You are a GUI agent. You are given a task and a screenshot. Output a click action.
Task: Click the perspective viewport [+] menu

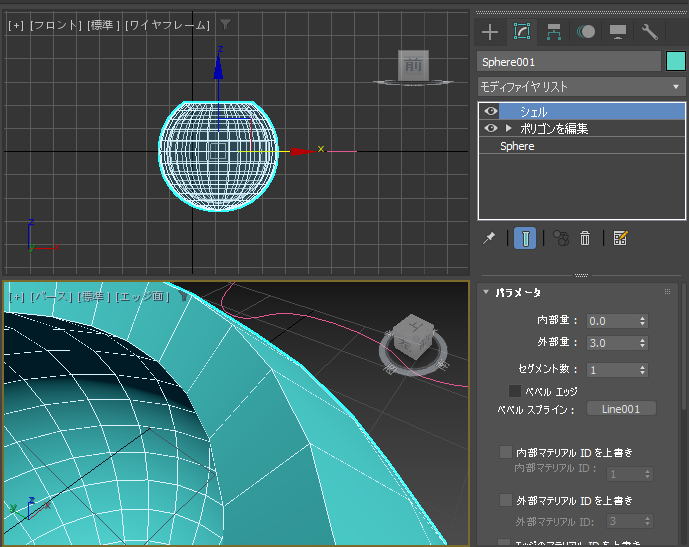point(17,297)
